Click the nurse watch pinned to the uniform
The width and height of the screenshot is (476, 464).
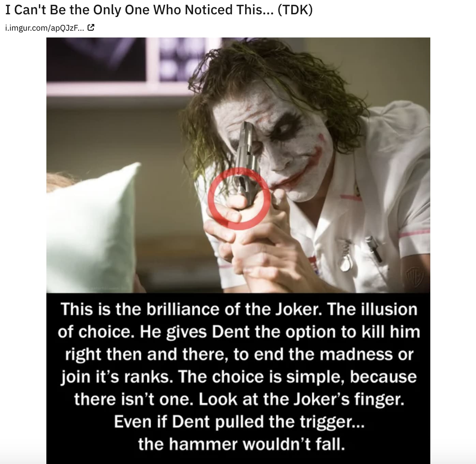(x=345, y=254)
